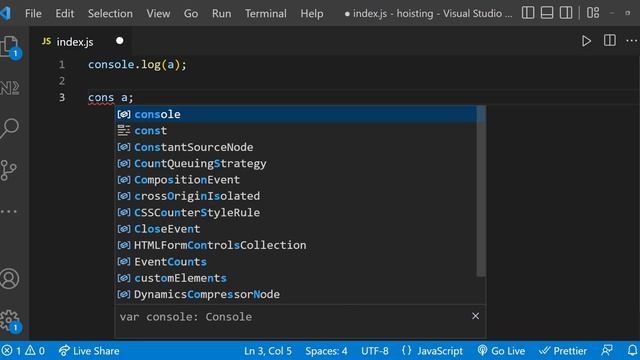Image resolution: width=640 pixels, height=360 pixels.
Task: Click the Ln 3, Col 5 cursor position
Action: pyautogui.click(x=268, y=351)
